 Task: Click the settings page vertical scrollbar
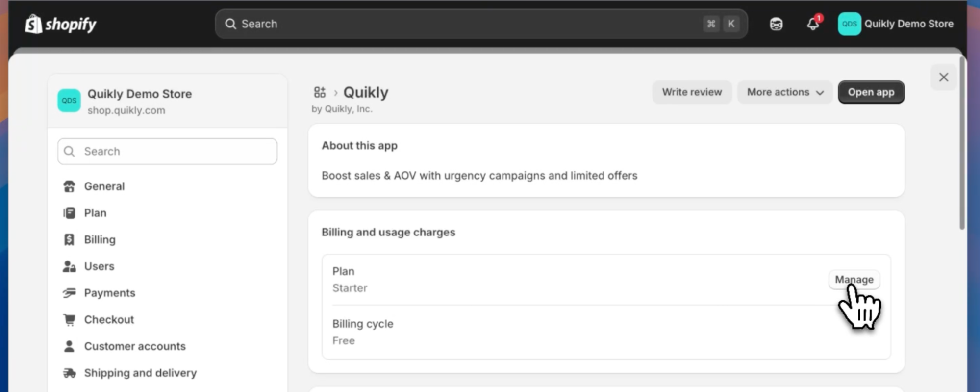962,143
